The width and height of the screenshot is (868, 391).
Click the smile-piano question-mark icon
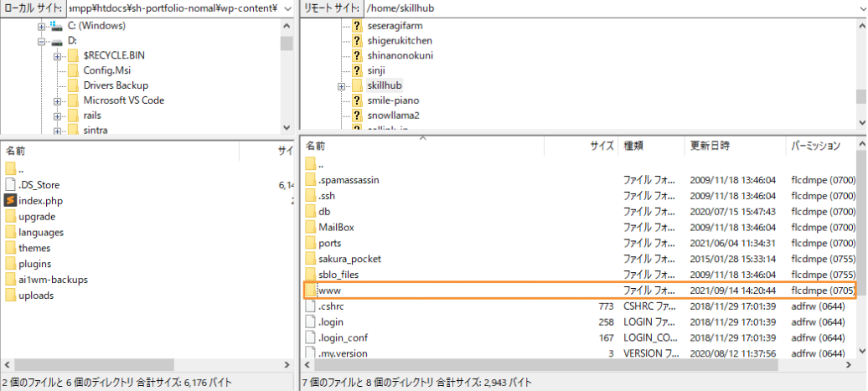tap(357, 100)
